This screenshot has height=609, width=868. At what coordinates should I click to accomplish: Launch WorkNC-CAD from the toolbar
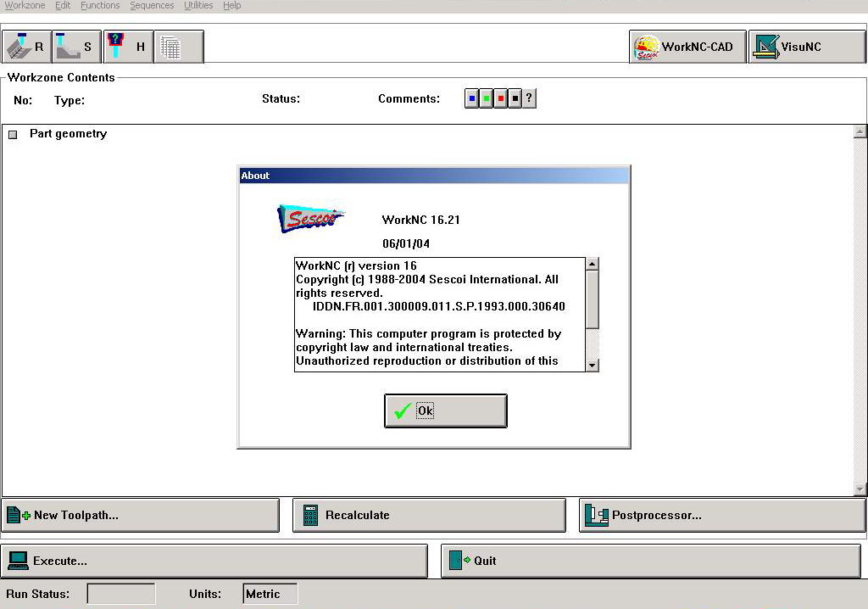click(x=687, y=47)
